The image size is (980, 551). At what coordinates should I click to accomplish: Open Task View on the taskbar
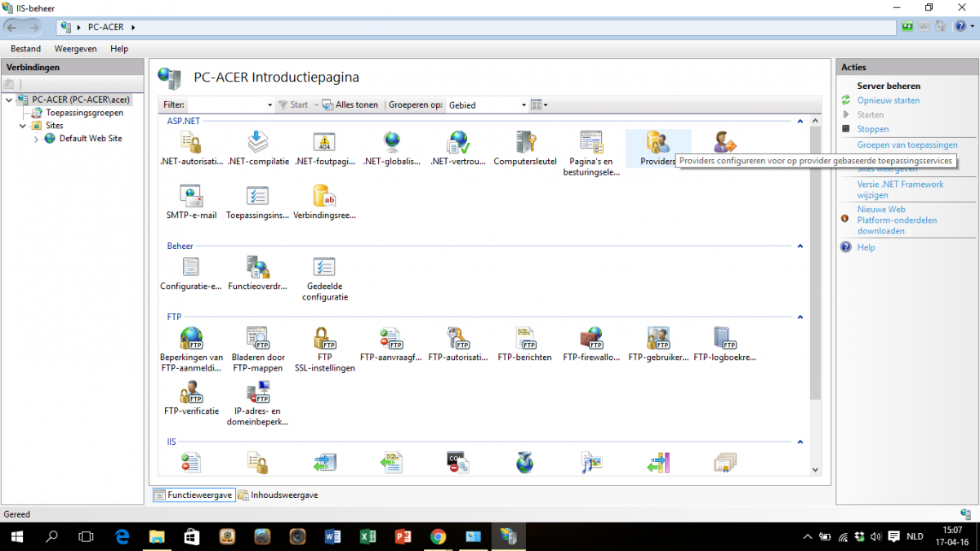86,536
